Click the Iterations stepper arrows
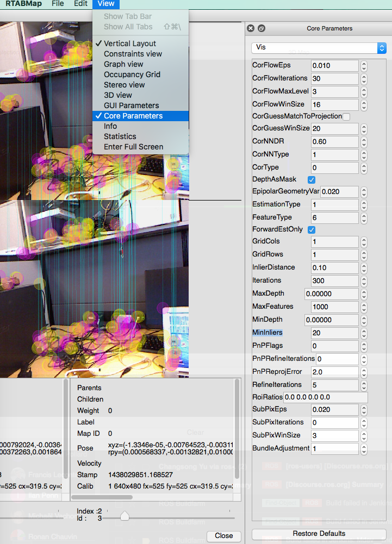 click(364, 281)
